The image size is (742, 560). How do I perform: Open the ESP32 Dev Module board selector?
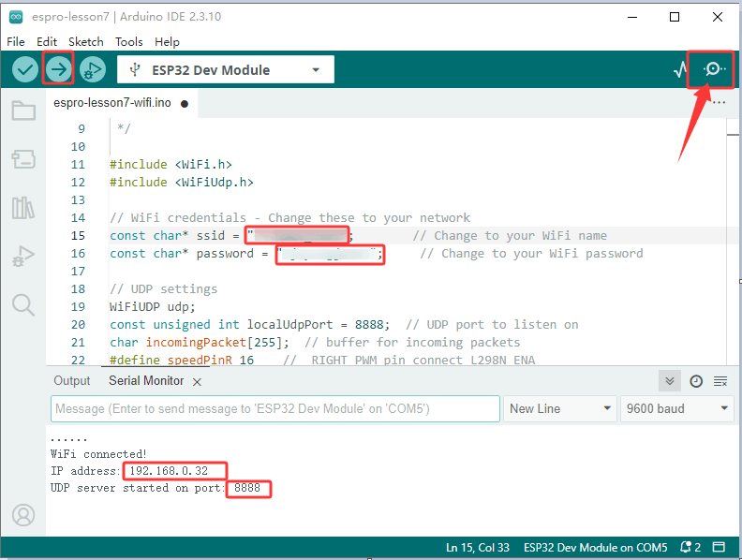click(x=225, y=69)
